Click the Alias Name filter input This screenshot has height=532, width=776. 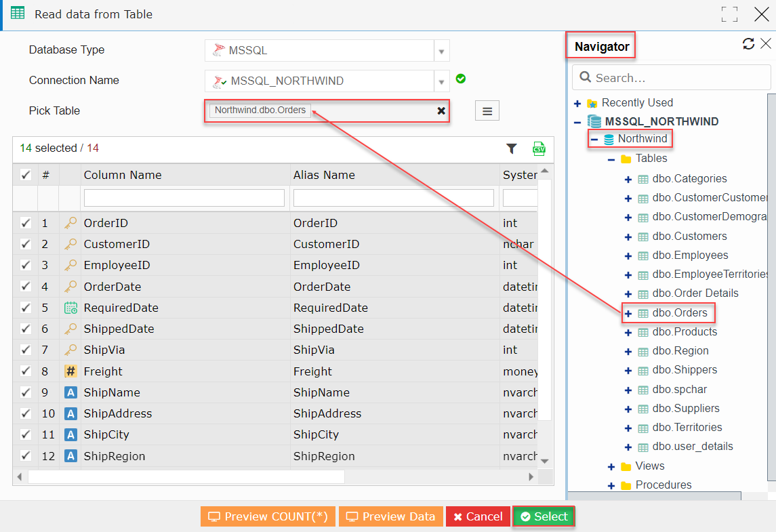coord(394,198)
